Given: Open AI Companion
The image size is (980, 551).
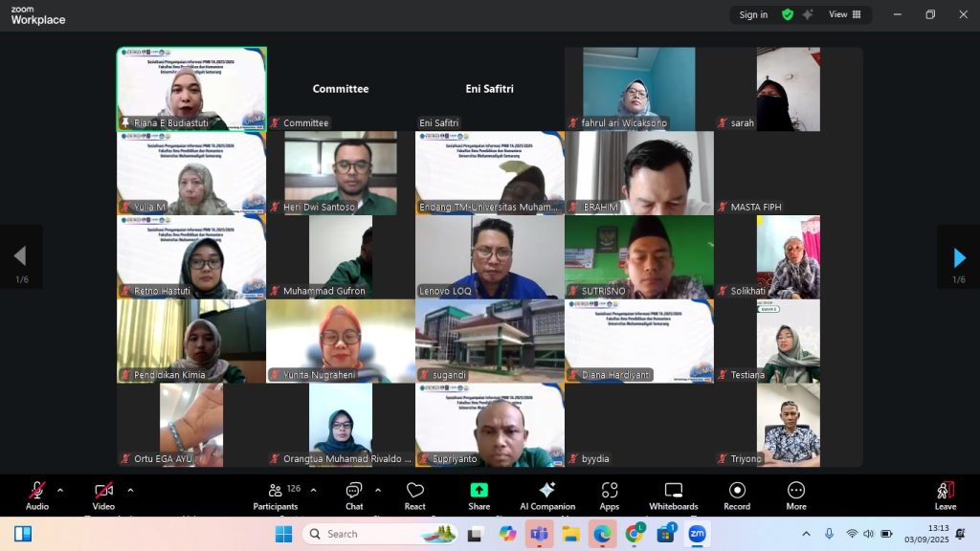Looking at the screenshot, I should tap(547, 496).
